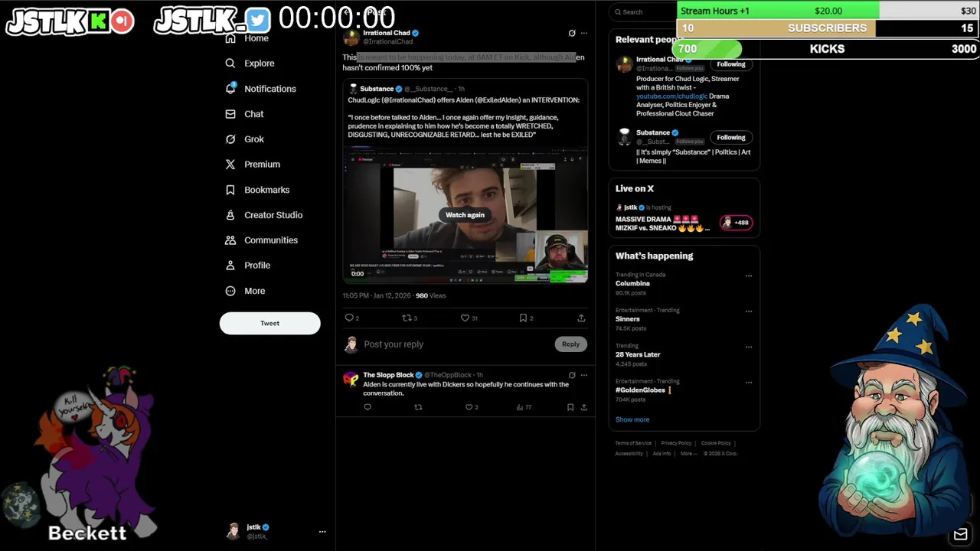
Task: Like The Slopp Block comment
Action: coord(469,407)
